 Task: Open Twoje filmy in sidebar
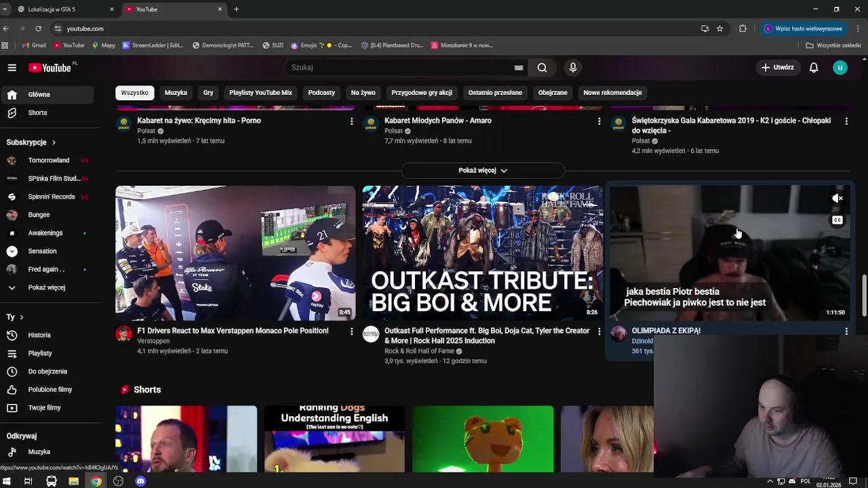(x=47, y=407)
